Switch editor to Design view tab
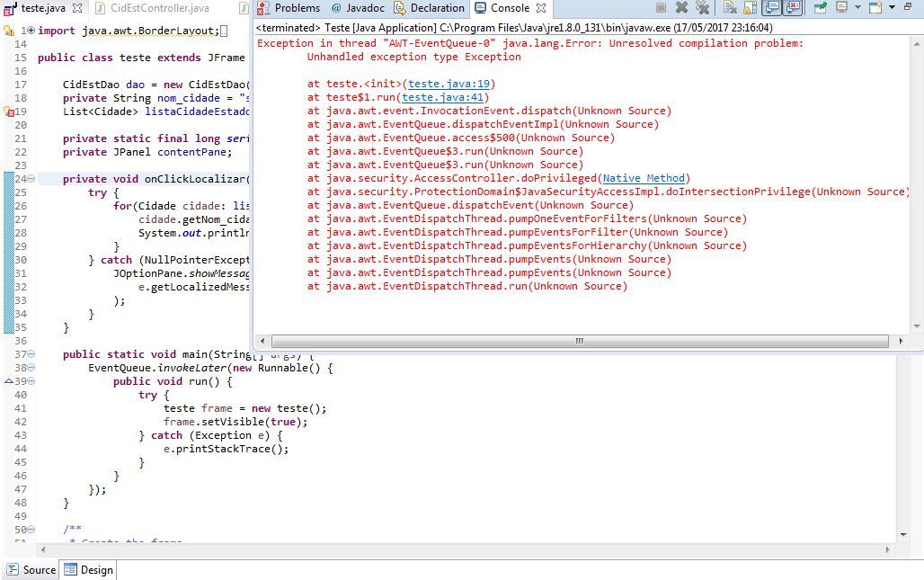Viewport: 924px width, 580px height. coord(88,570)
